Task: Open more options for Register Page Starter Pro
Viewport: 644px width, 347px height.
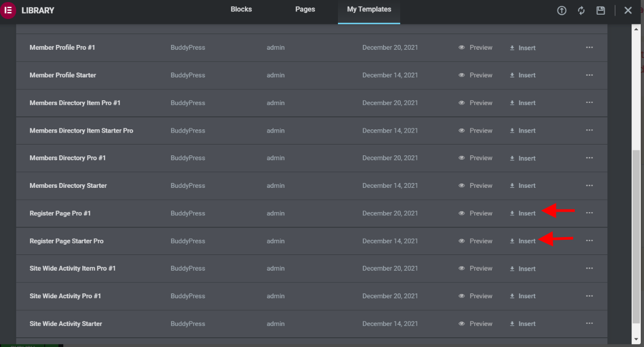Action: click(x=589, y=241)
